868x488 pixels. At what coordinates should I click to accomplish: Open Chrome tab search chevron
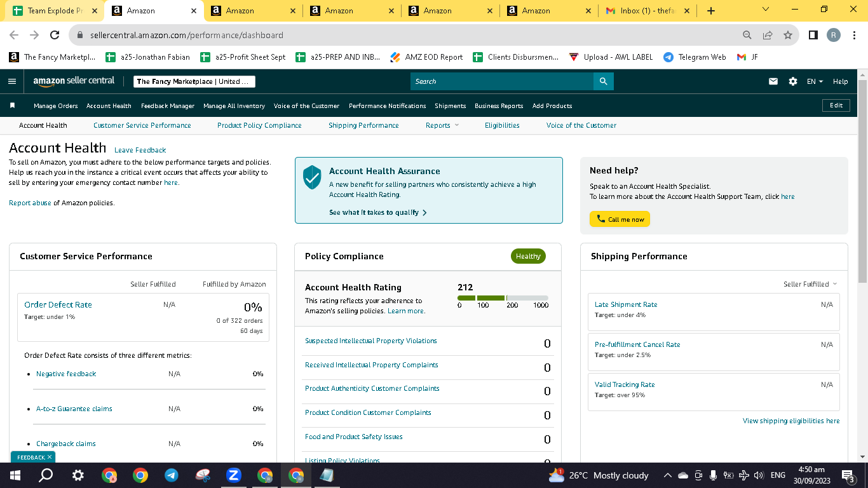coord(765,10)
